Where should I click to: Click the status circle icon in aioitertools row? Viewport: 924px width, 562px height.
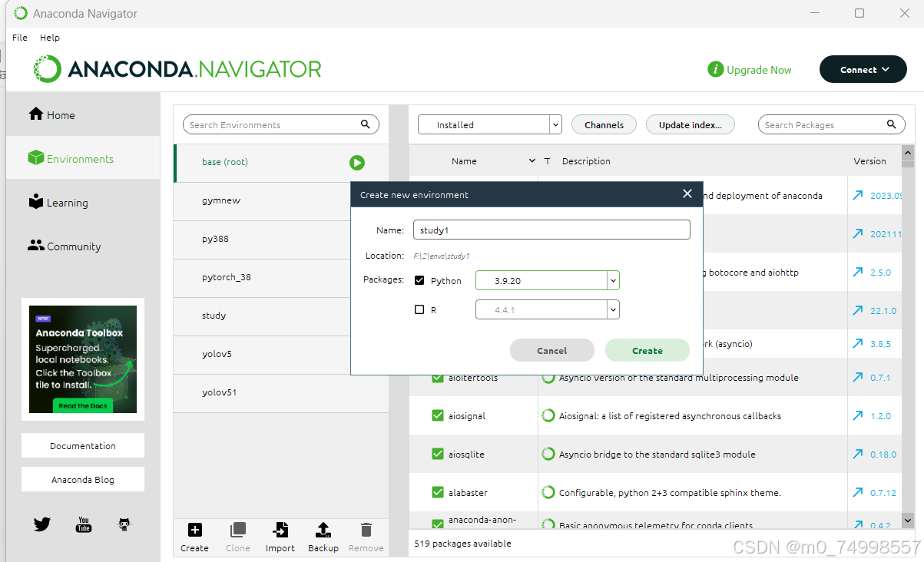coord(548,378)
